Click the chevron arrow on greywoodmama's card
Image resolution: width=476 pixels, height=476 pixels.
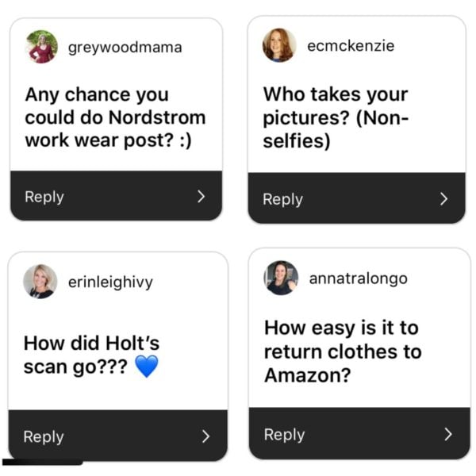tap(201, 197)
